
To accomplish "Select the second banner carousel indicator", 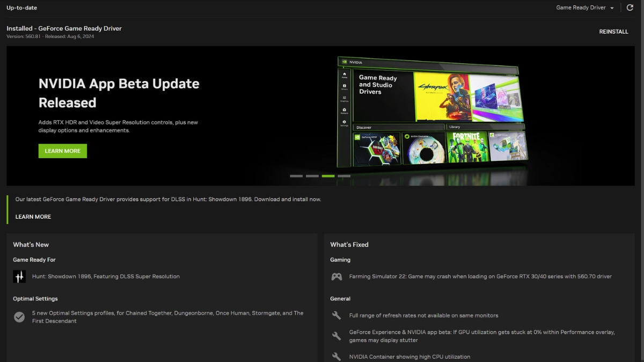I will [x=312, y=176].
